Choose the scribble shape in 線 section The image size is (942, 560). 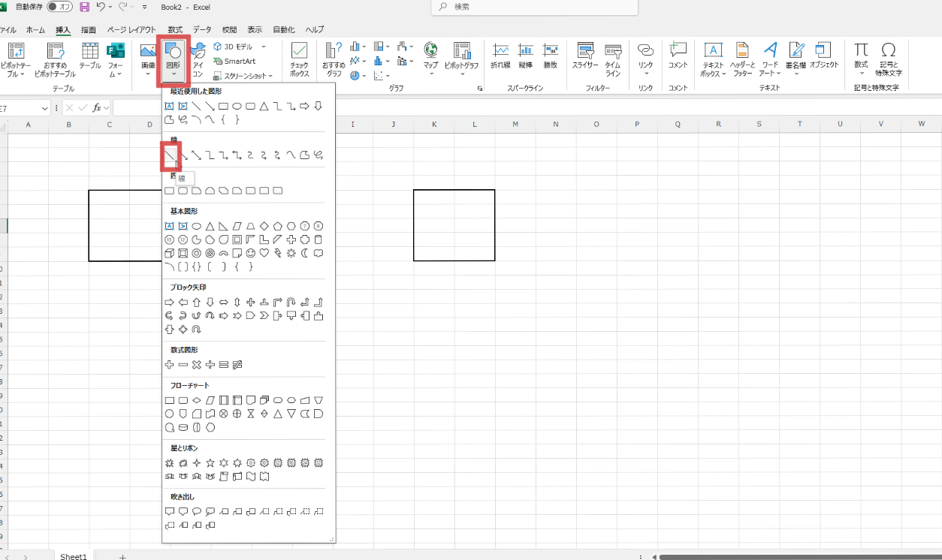tap(318, 155)
